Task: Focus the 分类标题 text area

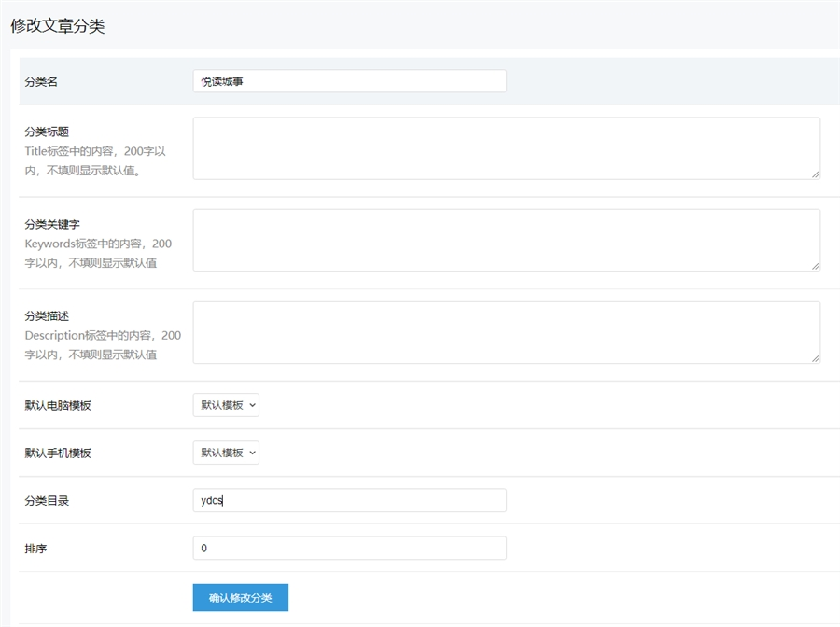Action: click(x=506, y=148)
